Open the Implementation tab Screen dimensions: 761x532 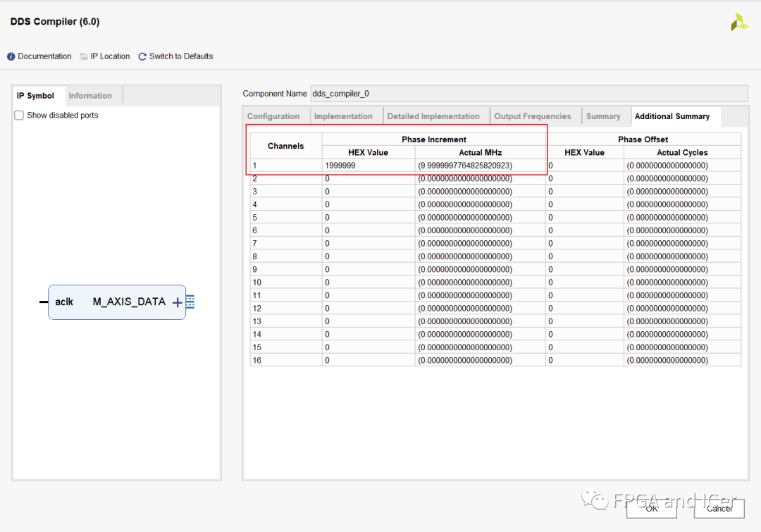(x=343, y=116)
